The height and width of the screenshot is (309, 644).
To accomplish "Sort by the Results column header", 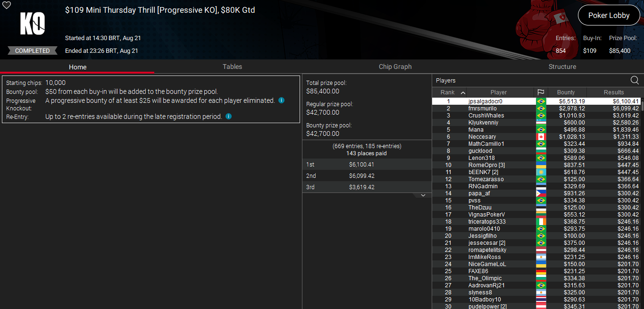I will point(614,92).
